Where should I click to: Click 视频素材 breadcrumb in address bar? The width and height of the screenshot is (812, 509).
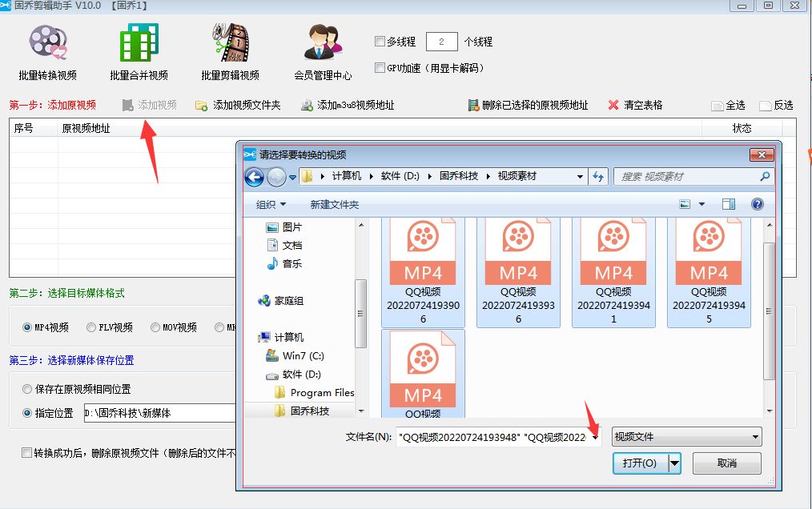click(x=517, y=176)
